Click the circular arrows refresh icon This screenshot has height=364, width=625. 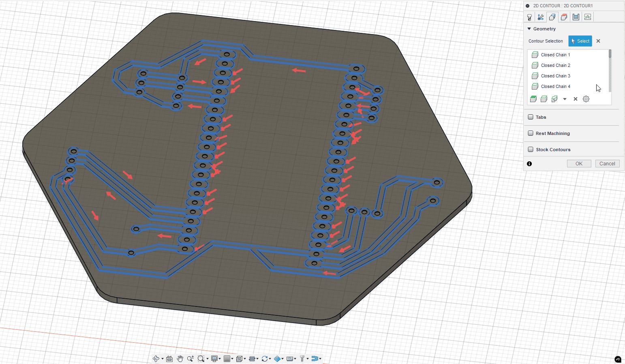[265, 359]
